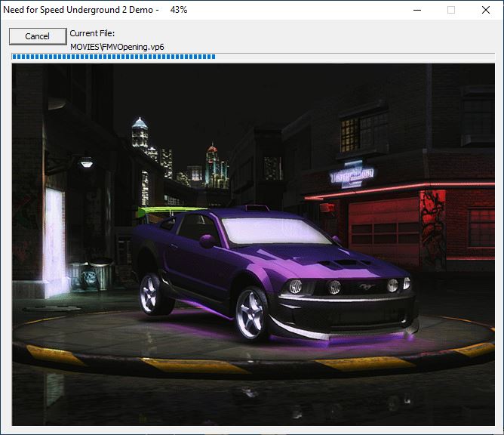
Task: Click the MOVIES\FMVOpening.vp6 file name
Action: (117, 47)
